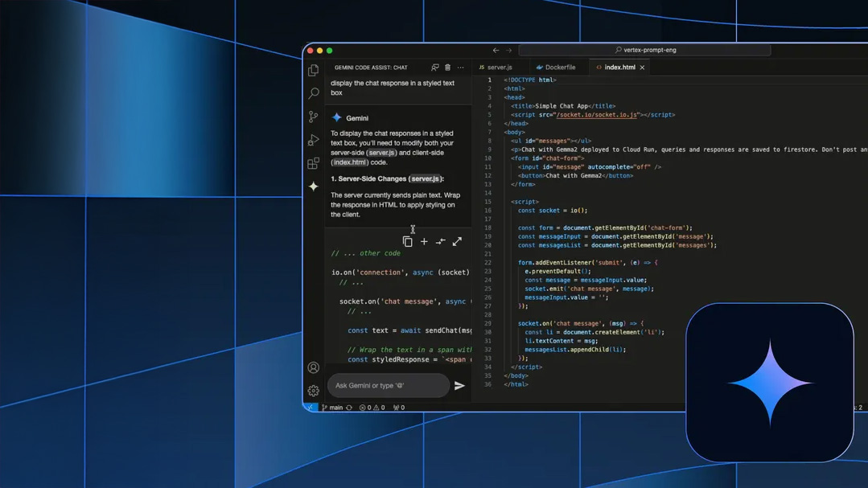This screenshot has width=868, height=488.
Task: Select the GEMINI CODE ASSIST: CHAT panel title
Action: [371, 68]
